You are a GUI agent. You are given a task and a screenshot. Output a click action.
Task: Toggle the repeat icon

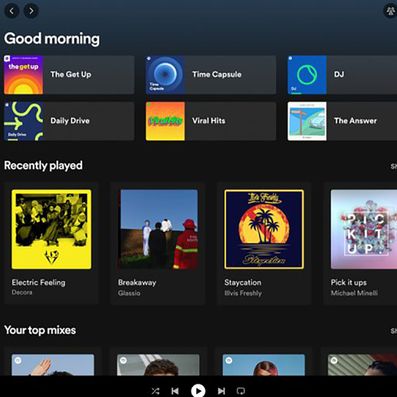pyautogui.click(x=241, y=391)
